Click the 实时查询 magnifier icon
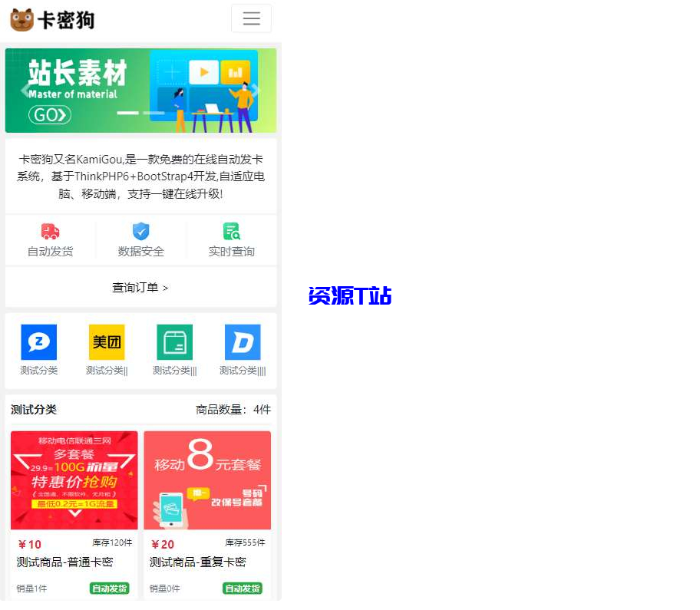 [231, 231]
